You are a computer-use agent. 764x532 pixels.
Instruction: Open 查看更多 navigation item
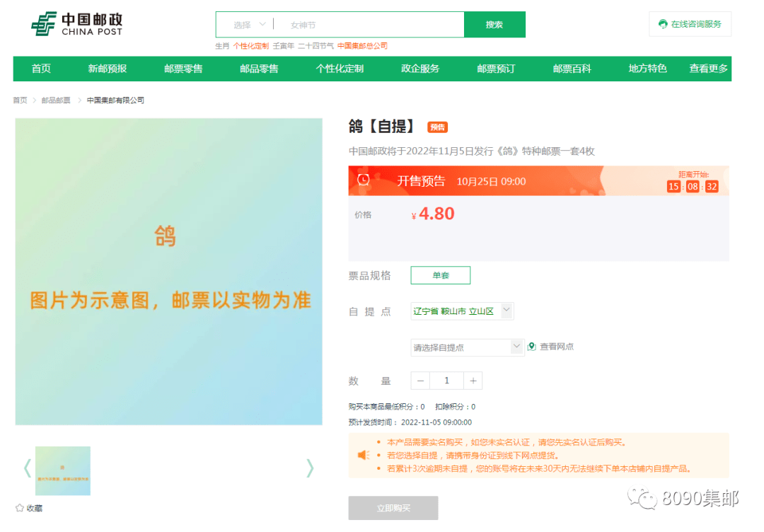pos(708,69)
